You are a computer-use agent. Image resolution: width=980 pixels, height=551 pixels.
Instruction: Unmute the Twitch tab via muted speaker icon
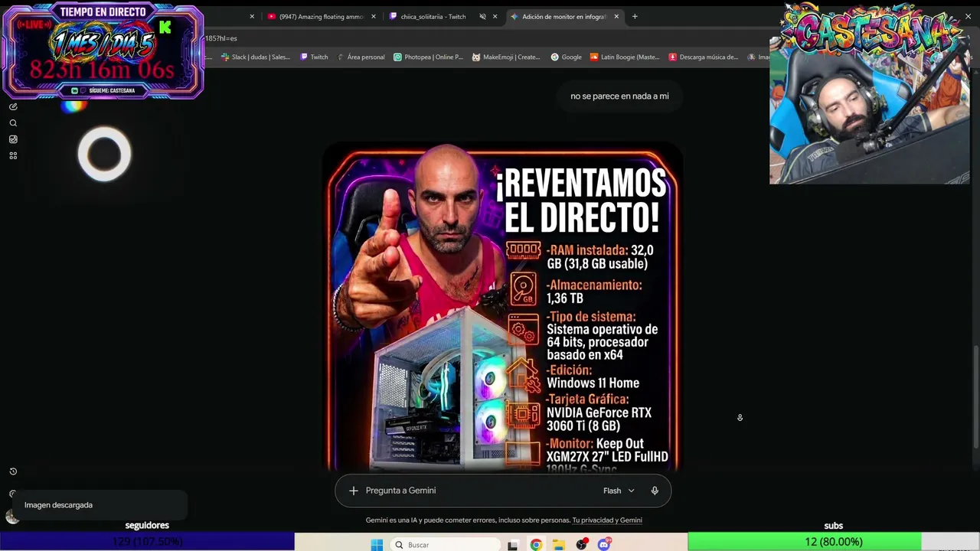[x=482, y=16]
